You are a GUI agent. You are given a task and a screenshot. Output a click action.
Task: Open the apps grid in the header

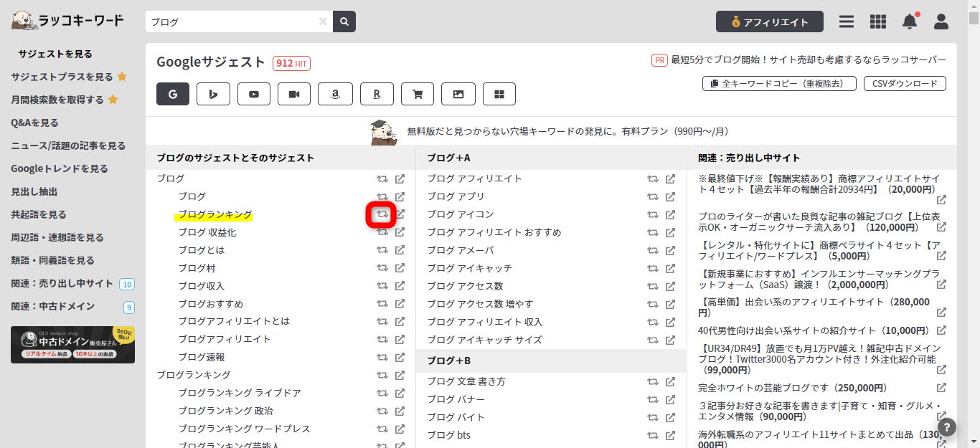878,22
